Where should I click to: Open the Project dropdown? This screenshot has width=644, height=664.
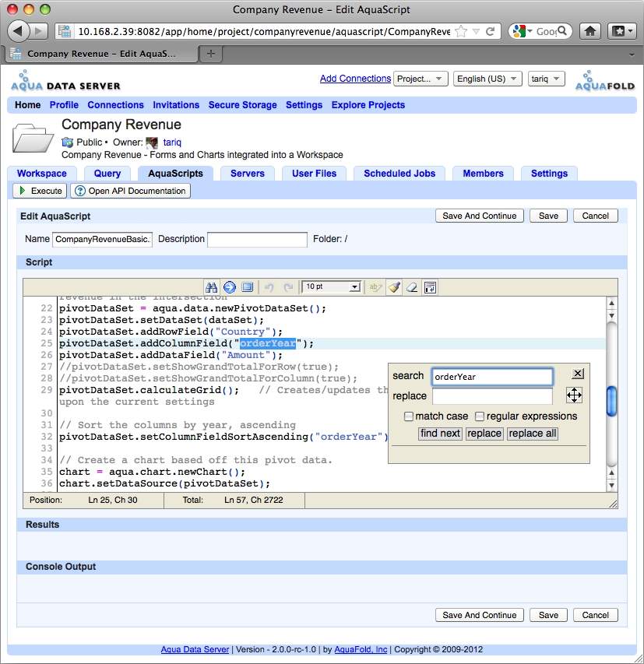point(421,79)
